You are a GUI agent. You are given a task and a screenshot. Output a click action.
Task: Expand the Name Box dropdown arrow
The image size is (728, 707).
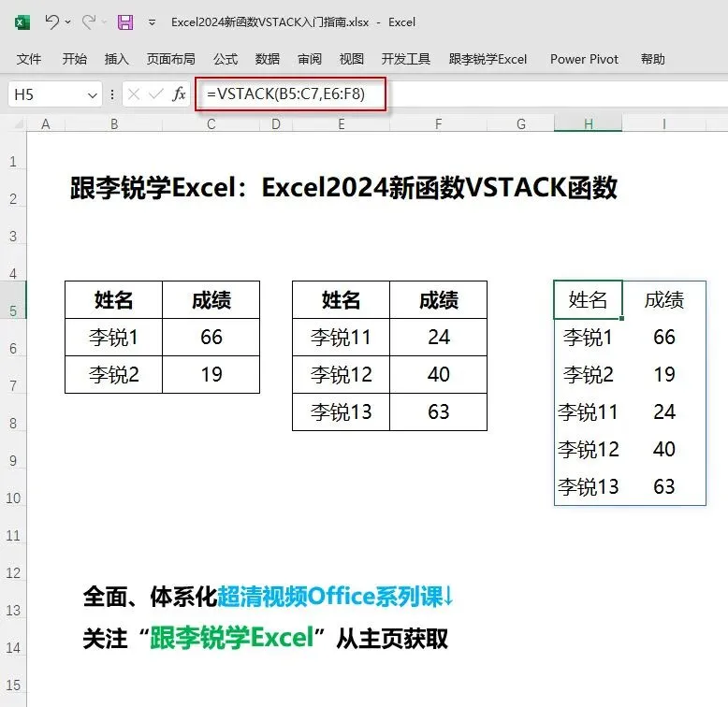(93, 95)
